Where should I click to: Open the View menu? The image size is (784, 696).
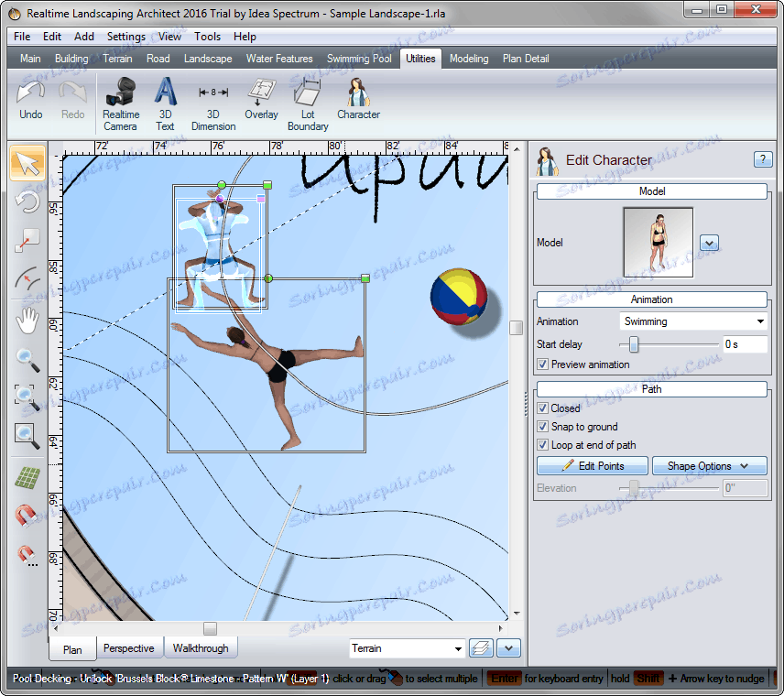[x=169, y=37]
